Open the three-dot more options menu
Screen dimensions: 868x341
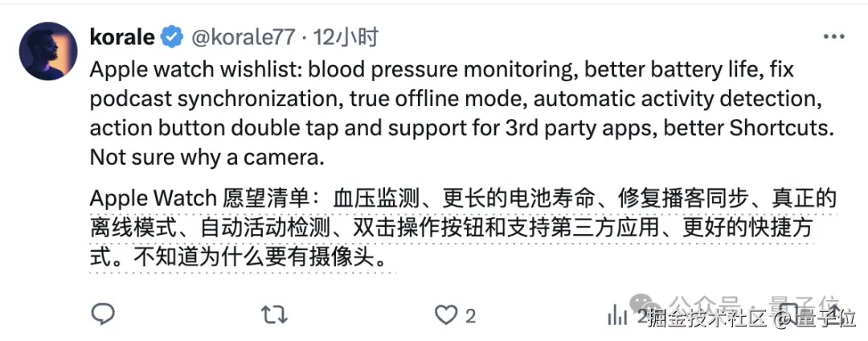833,37
